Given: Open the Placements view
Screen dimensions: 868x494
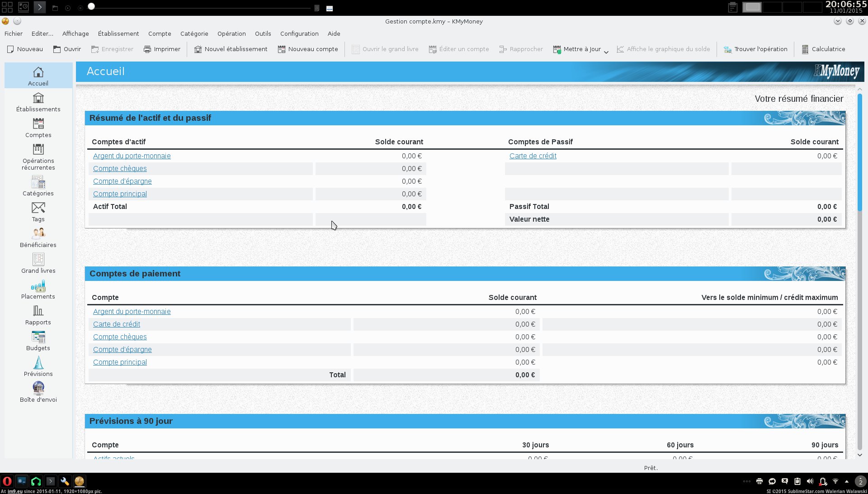Looking at the screenshot, I should tap(38, 289).
